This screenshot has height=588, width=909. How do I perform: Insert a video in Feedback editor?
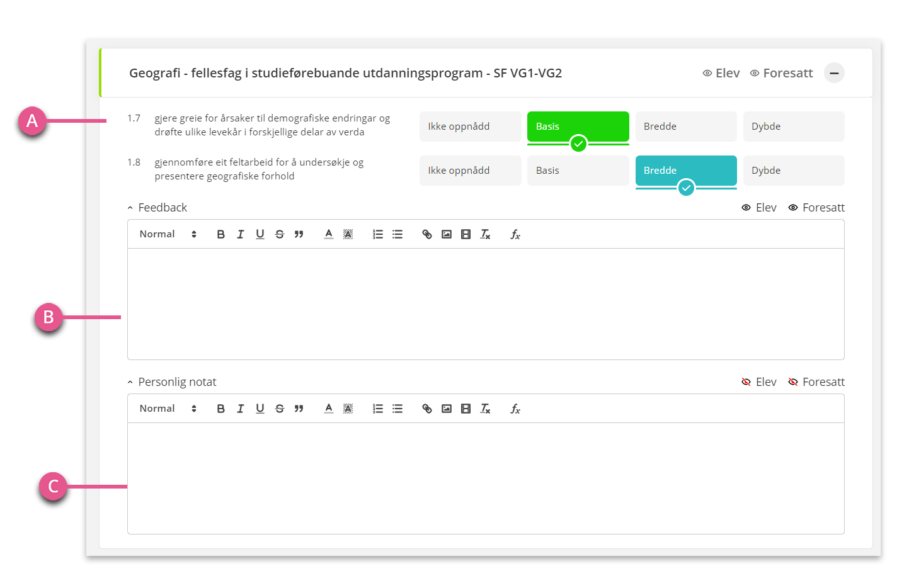tap(466, 234)
